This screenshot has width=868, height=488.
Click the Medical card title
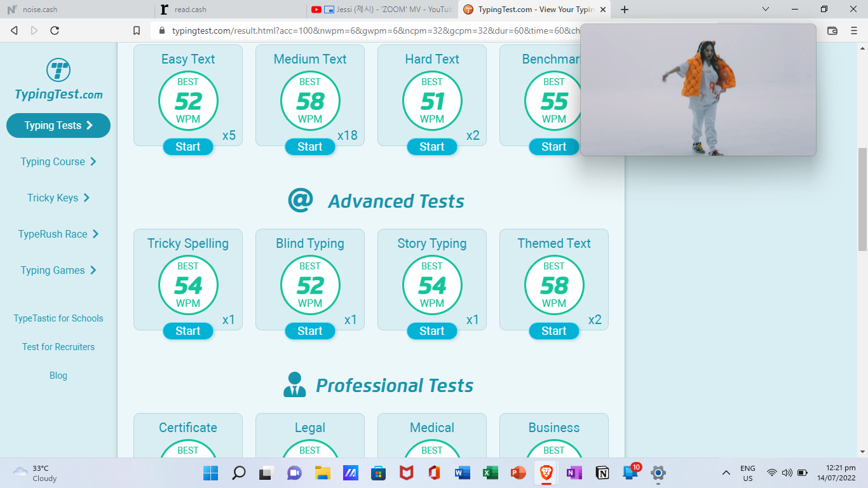[x=432, y=428]
